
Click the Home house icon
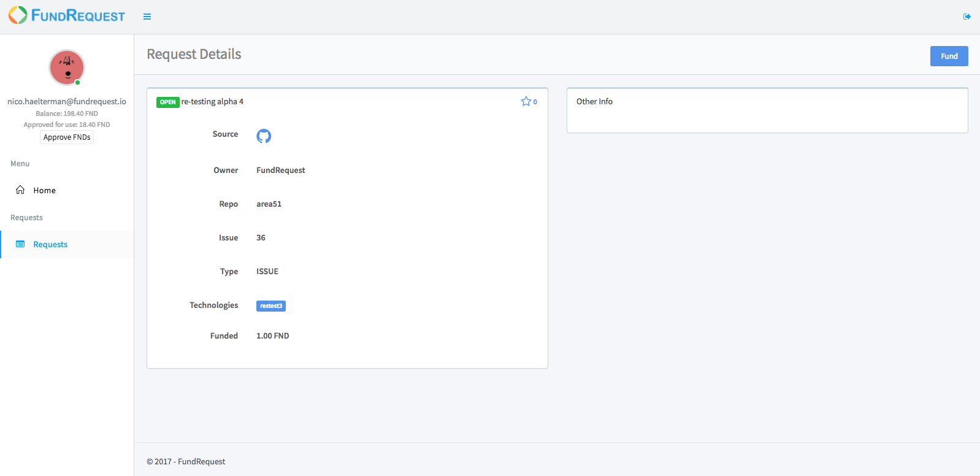pyautogui.click(x=20, y=190)
